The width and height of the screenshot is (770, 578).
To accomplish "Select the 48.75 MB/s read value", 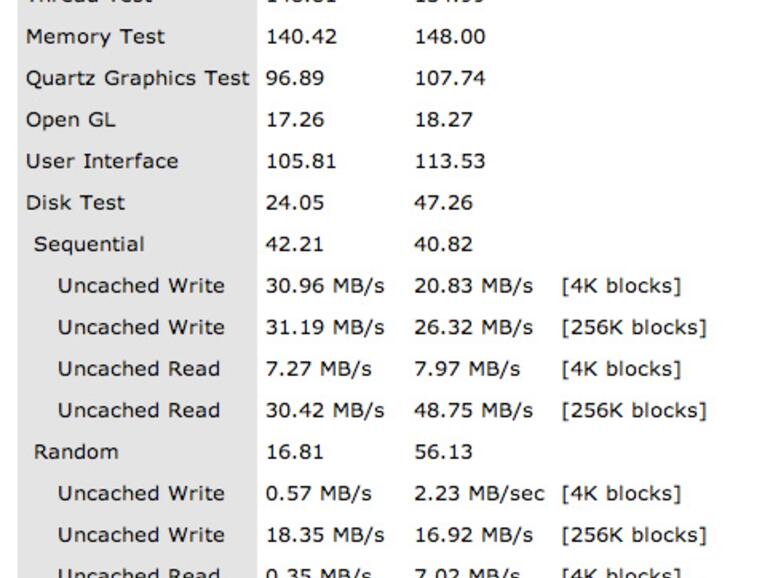I will [x=474, y=411].
